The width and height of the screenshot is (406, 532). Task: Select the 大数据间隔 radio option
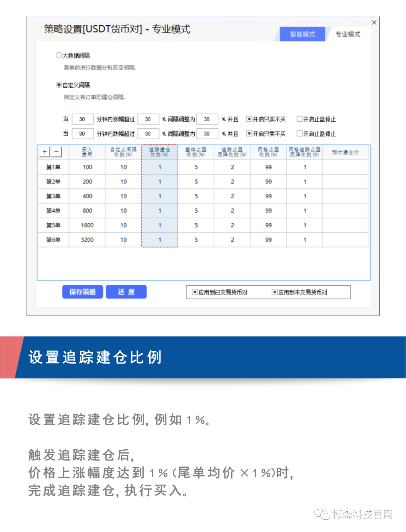59,55
